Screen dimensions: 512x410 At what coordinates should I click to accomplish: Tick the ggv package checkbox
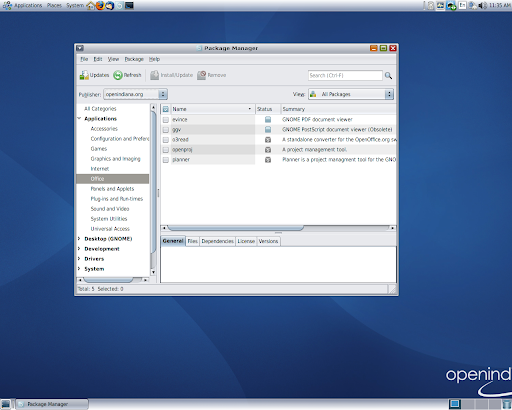[x=166, y=130]
